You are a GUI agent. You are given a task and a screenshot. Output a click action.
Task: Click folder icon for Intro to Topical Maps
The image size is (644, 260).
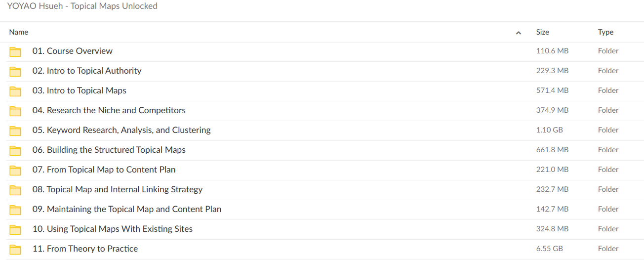15,91
